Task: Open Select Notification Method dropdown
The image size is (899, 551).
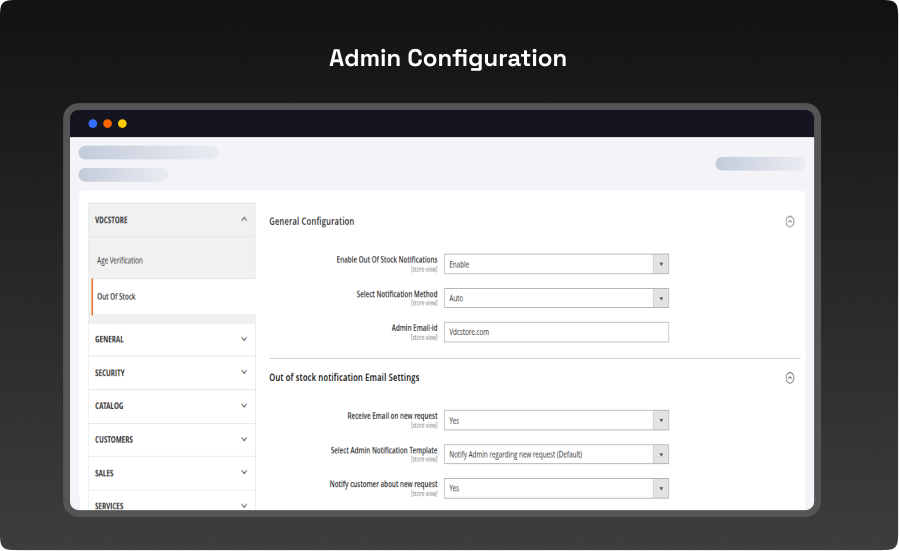Action: (x=556, y=298)
